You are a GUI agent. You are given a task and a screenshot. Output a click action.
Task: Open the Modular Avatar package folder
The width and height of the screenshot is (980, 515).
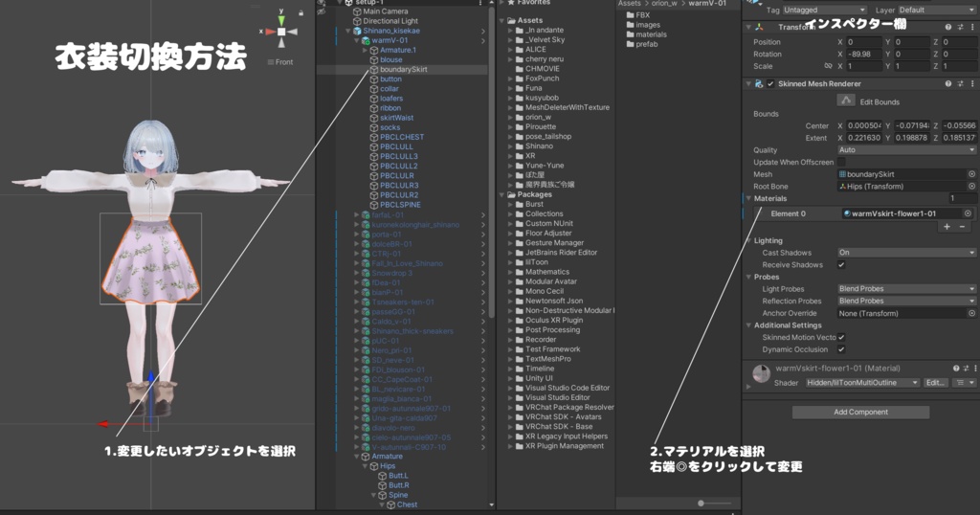coord(550,281)
